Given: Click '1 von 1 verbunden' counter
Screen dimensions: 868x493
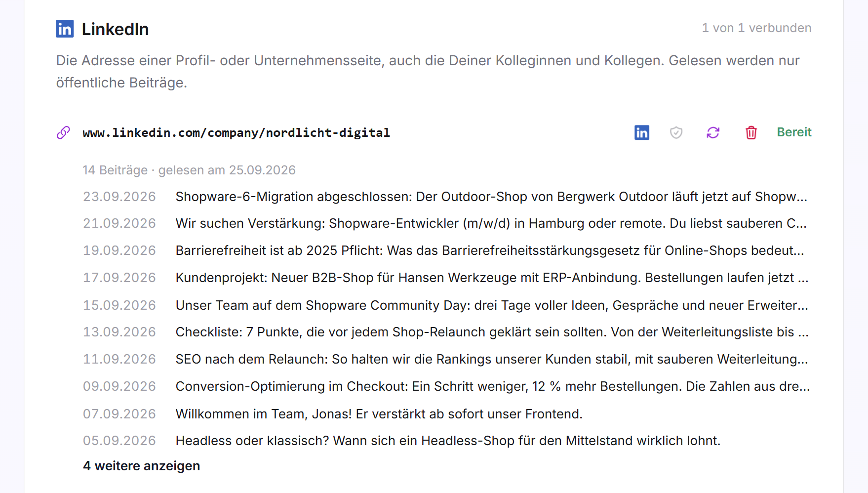Looking at the screenshot, I should 756,28.
